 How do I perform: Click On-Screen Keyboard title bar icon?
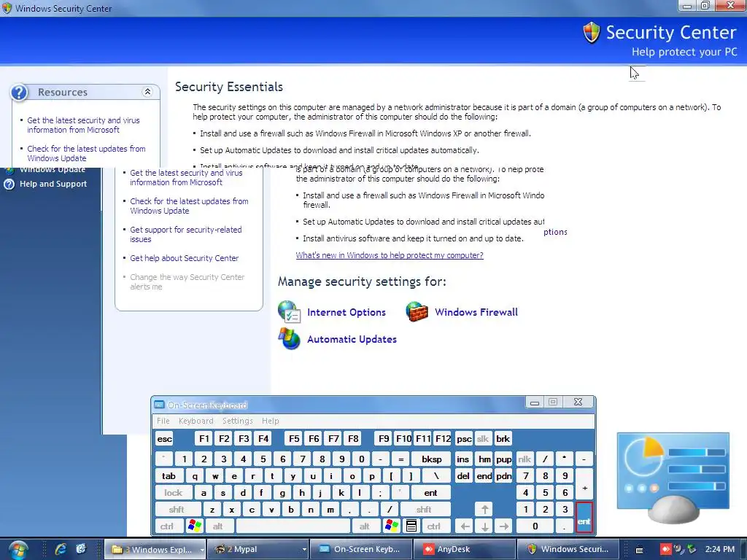pos(159,405)
